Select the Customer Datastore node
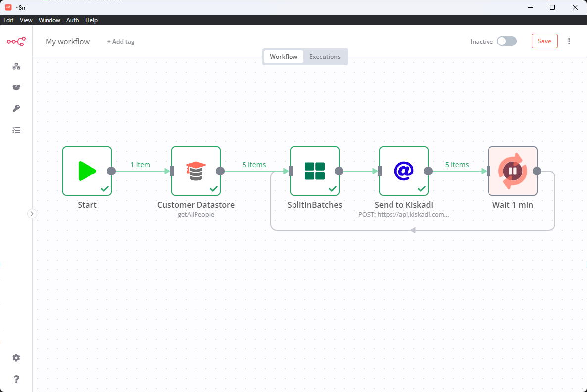587x392 pixels. point(196,171)
